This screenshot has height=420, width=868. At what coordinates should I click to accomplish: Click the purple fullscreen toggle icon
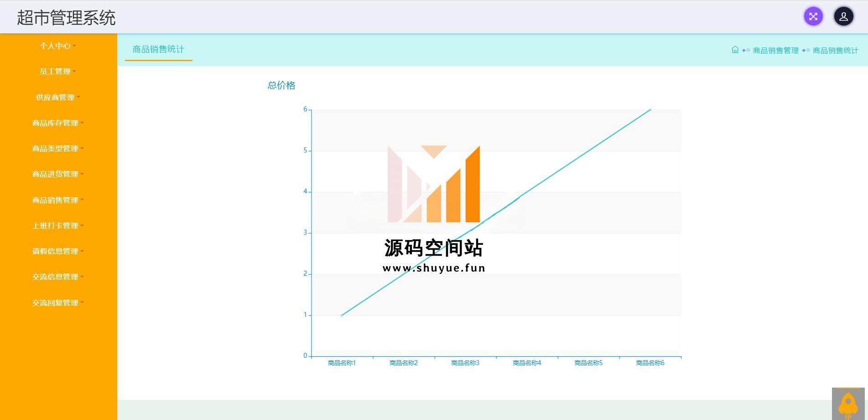(813, 17)
